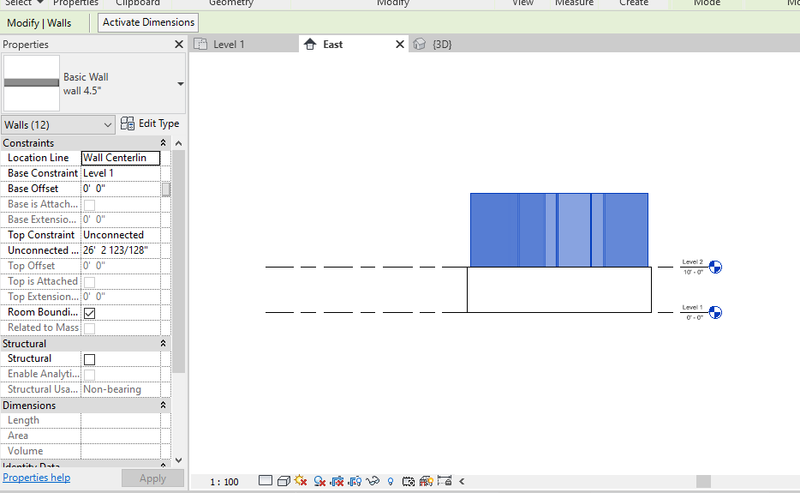The width and height of the screenshot is (800, 493).
Task: Click Edit Type icon
Action: 127,124
